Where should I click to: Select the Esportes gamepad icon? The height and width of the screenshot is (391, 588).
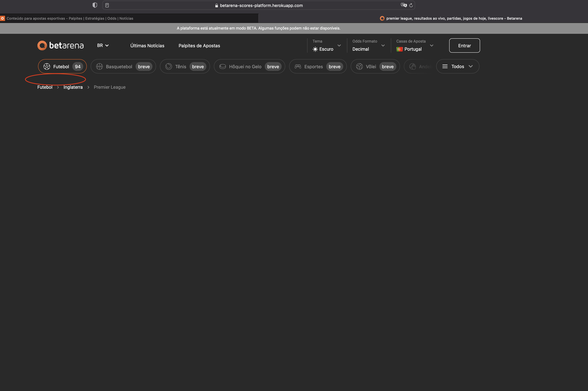(298, 66)
